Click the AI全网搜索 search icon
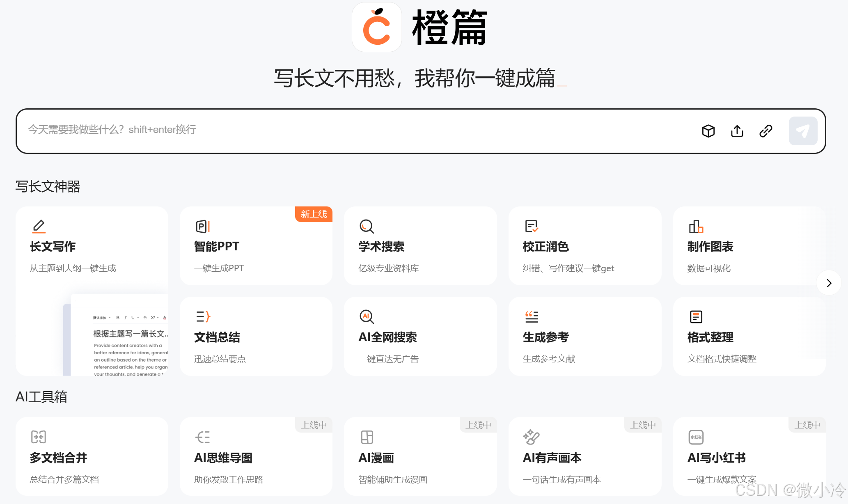The height and width of the screenshot is (504, 848). pos(367,316)
